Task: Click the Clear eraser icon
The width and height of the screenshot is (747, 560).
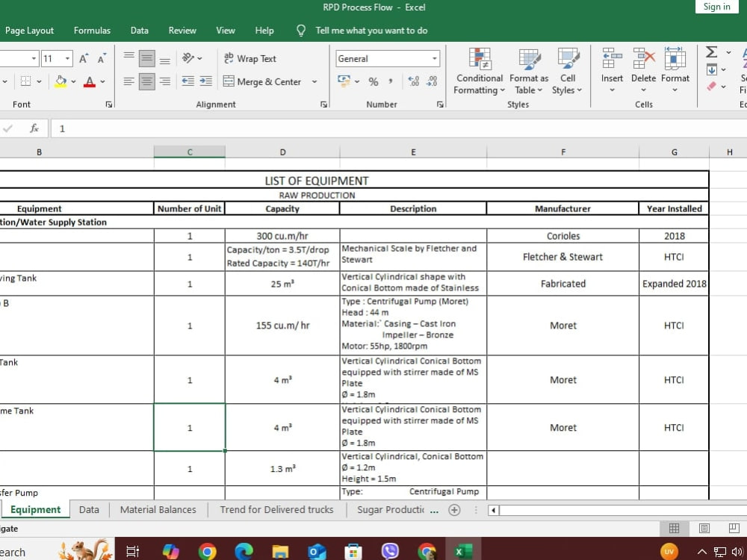Action: click(711, 86)
